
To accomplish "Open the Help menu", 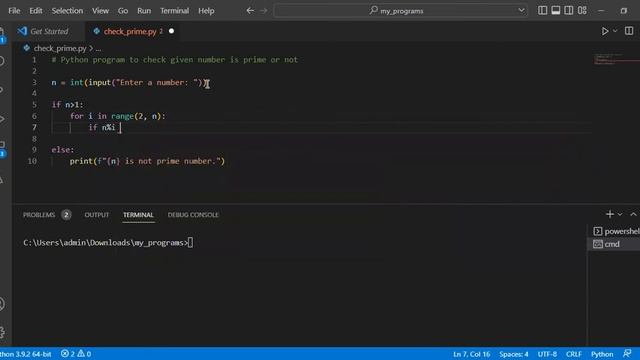I will pos(206,11).
